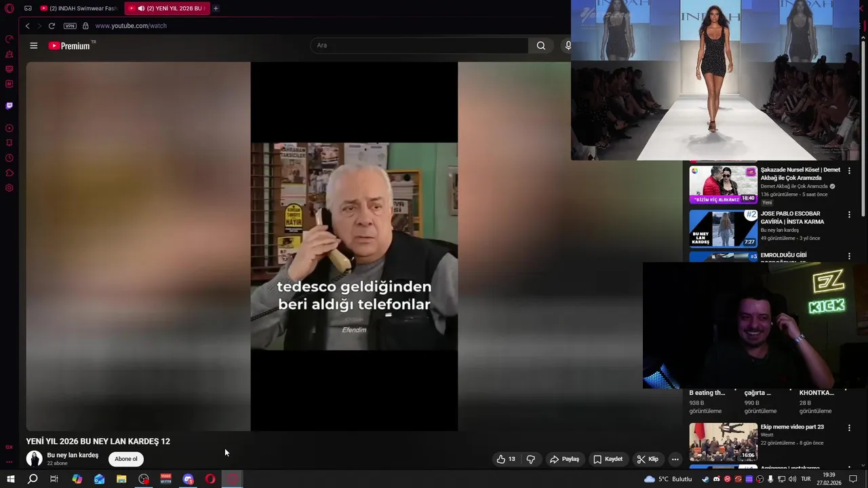
Task: Start voice search with microphone icon
Action: (568, 45)
